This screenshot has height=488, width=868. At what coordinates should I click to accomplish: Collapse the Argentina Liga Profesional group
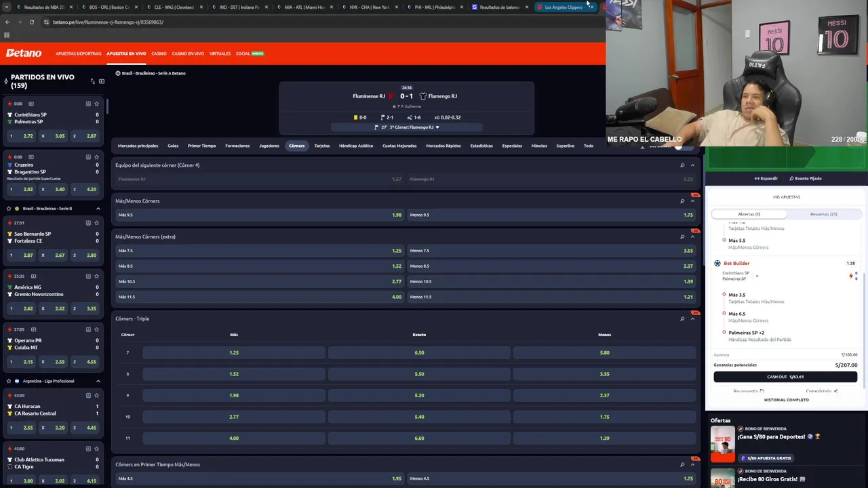(98, 381)
